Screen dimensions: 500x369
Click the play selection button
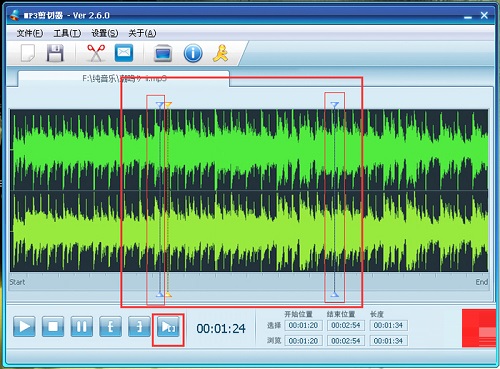point(168,327)
